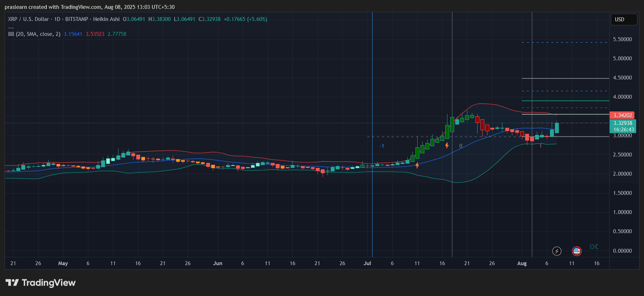Select the BB (20, SMA, close, 2) indicator label
This screenshot has height=296, width=644.
[x=34, y=34]
